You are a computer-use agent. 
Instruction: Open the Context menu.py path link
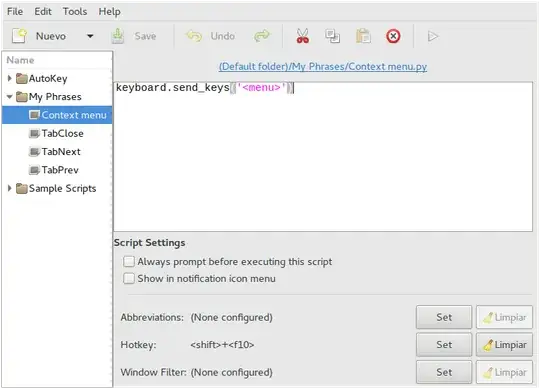click(323, 66)
